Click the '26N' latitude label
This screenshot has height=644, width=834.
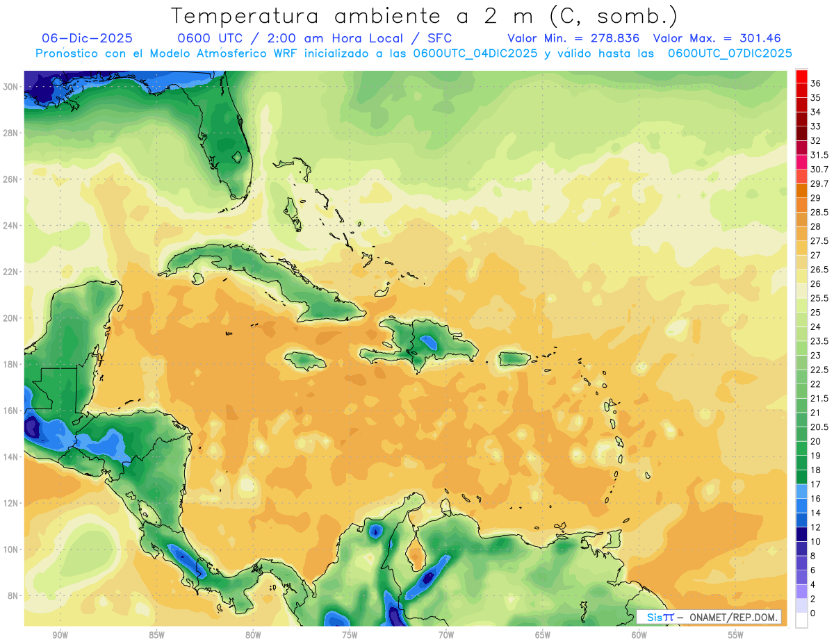[x=10, y=179]
